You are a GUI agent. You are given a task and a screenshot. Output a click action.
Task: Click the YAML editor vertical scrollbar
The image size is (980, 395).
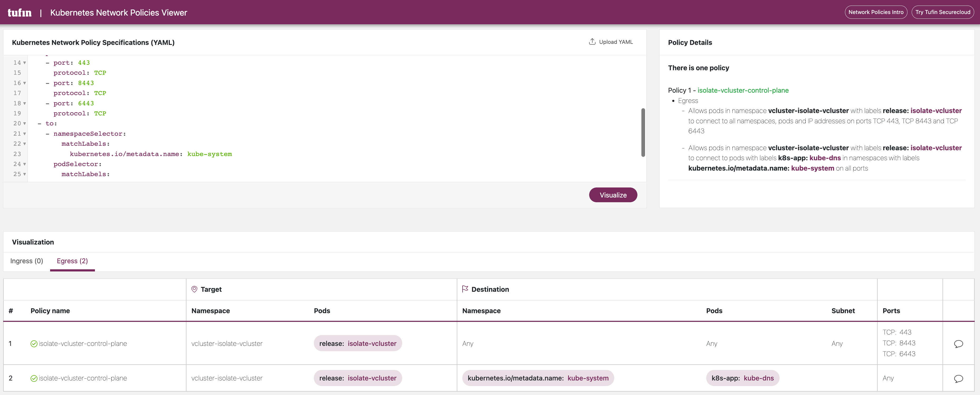coord(643,132)
